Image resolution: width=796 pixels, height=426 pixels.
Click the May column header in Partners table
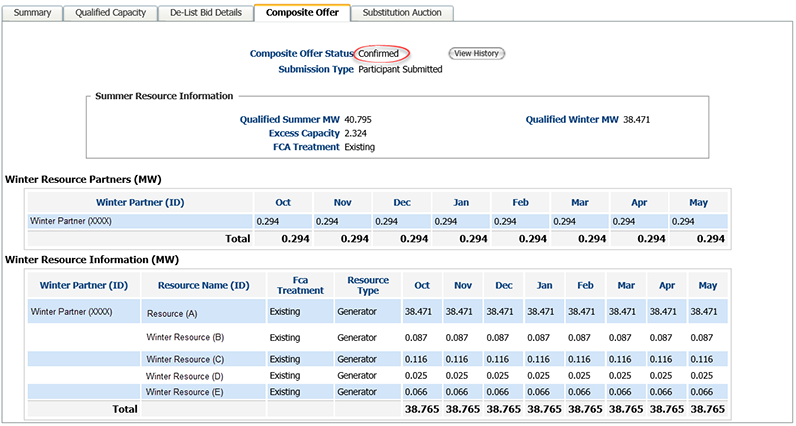[x=699, y=203]
